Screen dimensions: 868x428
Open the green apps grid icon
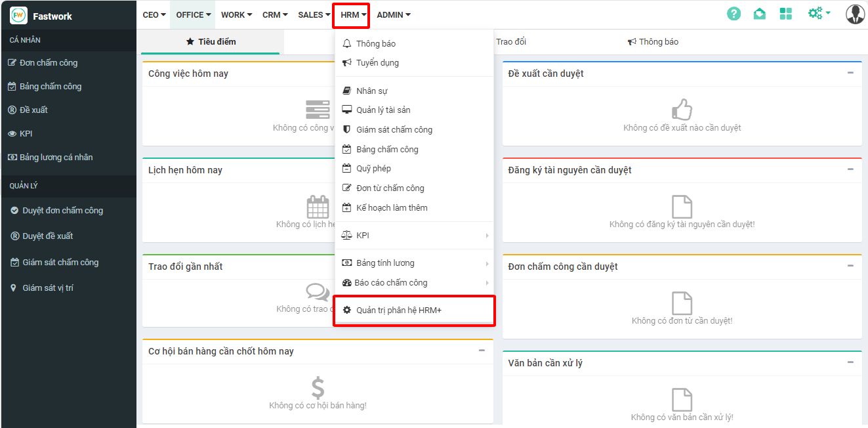click(x=785, y=14)
